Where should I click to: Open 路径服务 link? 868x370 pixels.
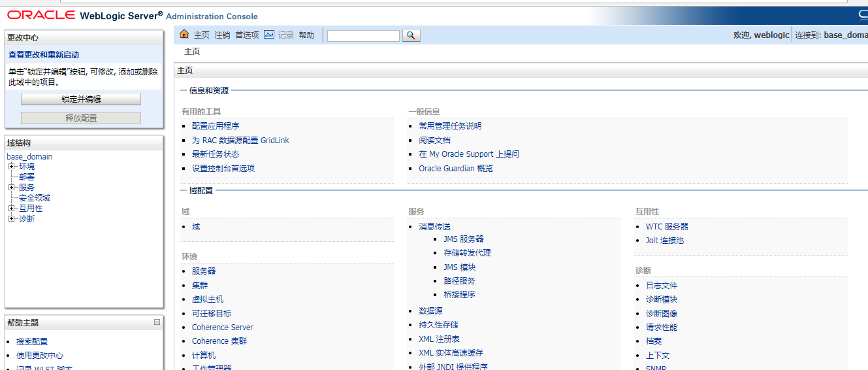point(459,281)
